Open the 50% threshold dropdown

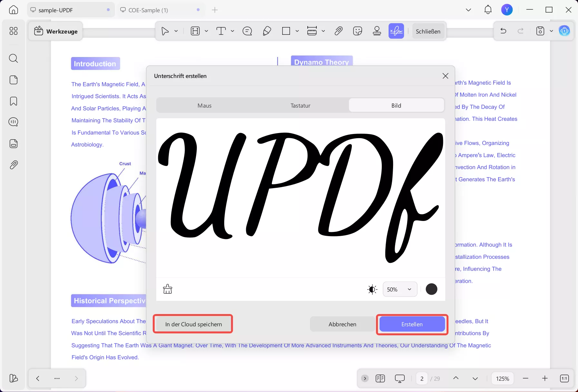click(400, 289)
